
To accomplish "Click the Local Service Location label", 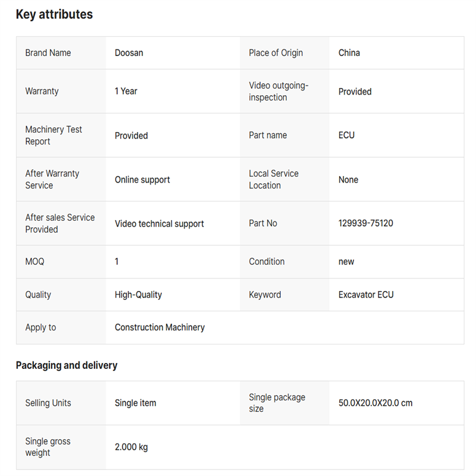I will click(274, 180).
